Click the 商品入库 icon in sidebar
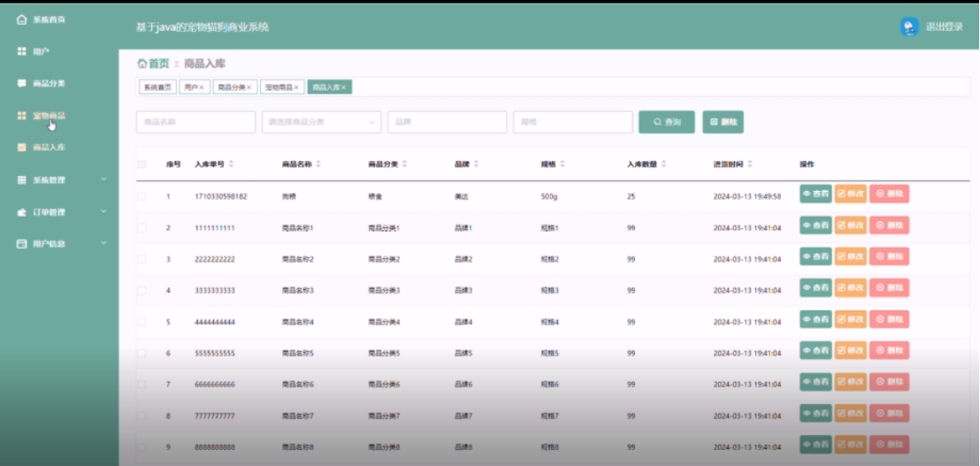Image resolution: width=980 pixels, height=466 pixels. tap(21, 148)
